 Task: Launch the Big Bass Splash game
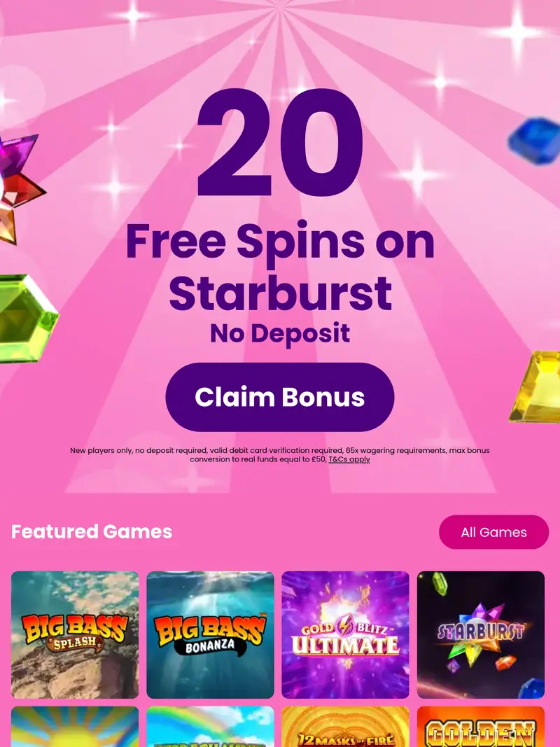[75, 634]
